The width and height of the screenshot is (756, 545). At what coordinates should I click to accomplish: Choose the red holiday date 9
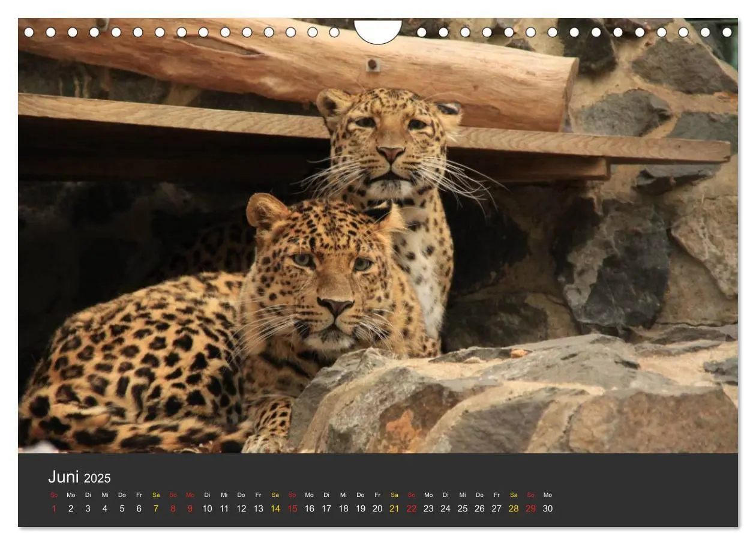pos(190,508)
